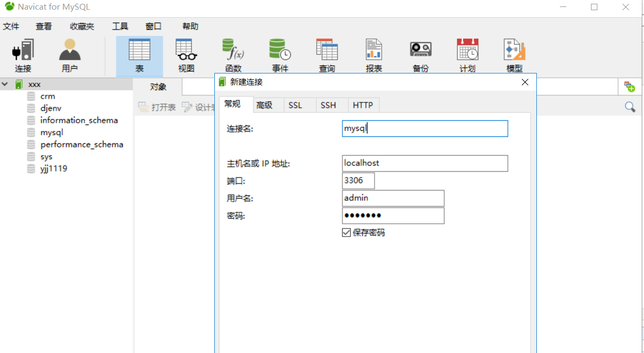Click the 新建连接 dialog title icon

pyautogui.click(x=222, y=82)
